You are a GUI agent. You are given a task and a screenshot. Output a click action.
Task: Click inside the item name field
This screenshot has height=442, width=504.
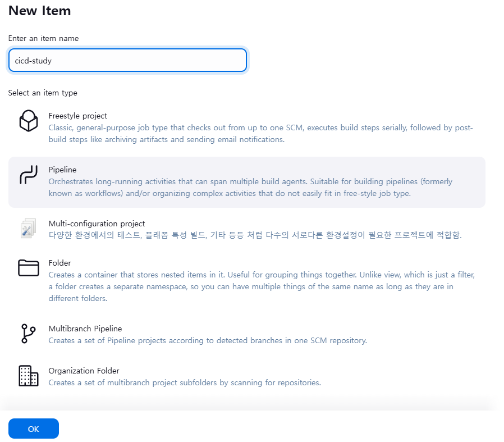click(127, 60)
